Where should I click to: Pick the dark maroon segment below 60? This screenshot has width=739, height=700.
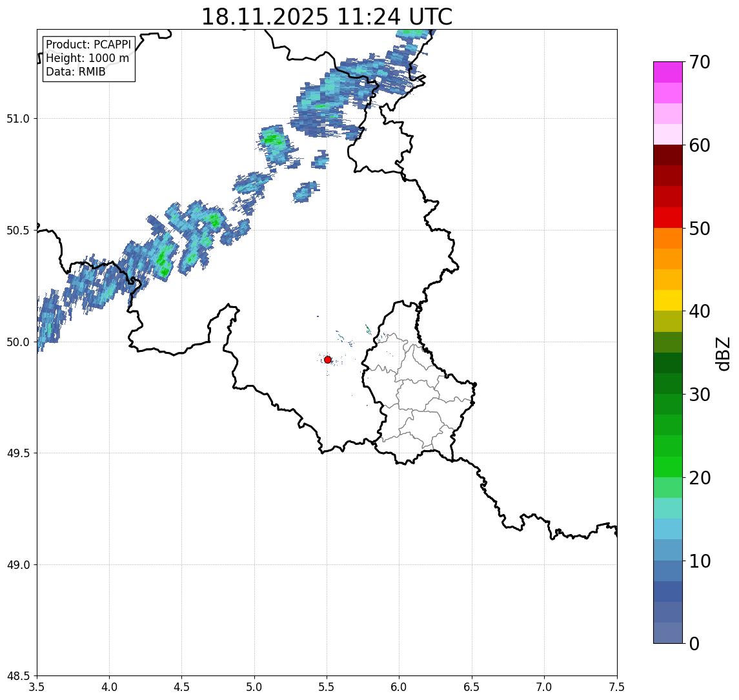point(668,155)
